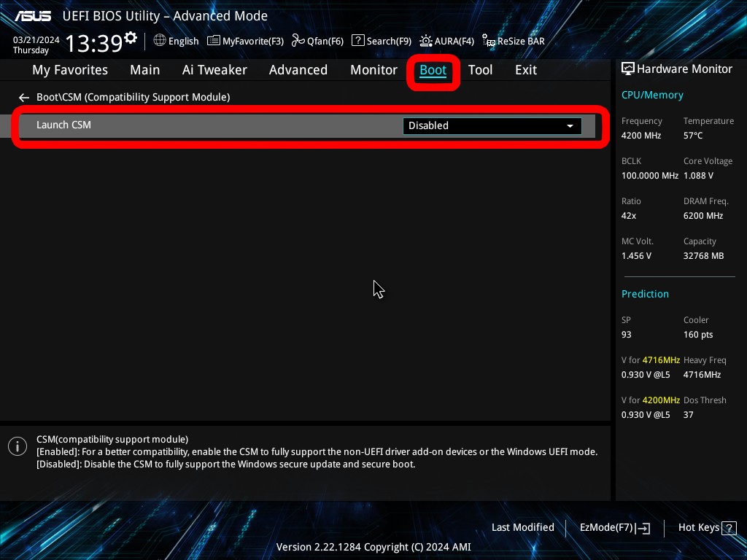The width and height of the screenshot is (747, 560).
Task: Click the Hot Keys question mark icon
Action: click(729, 528)
